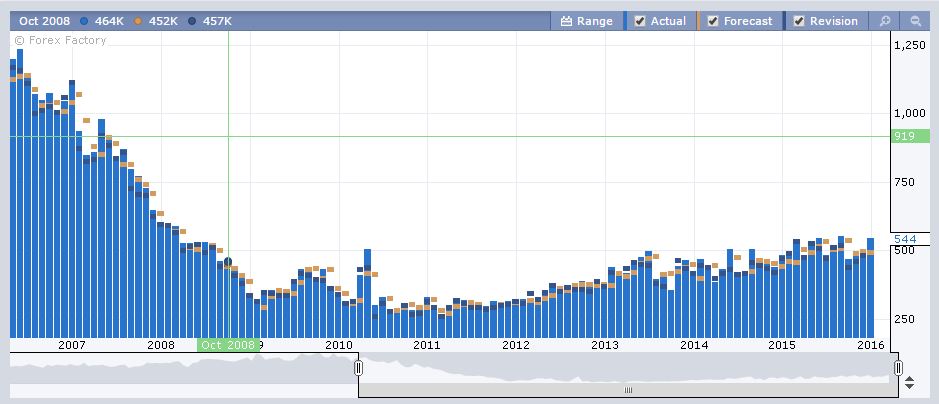Click the up-down arrows at navigator corner

[909, 382]
